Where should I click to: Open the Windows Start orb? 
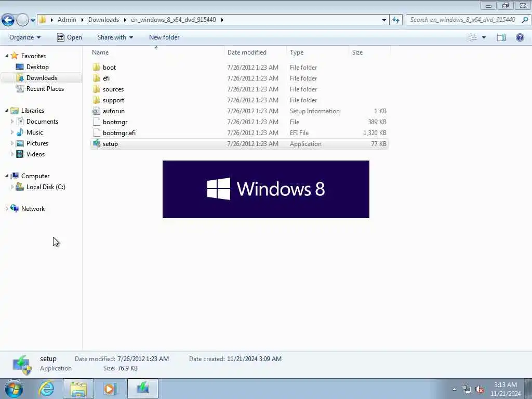click(x=14, y=389)
